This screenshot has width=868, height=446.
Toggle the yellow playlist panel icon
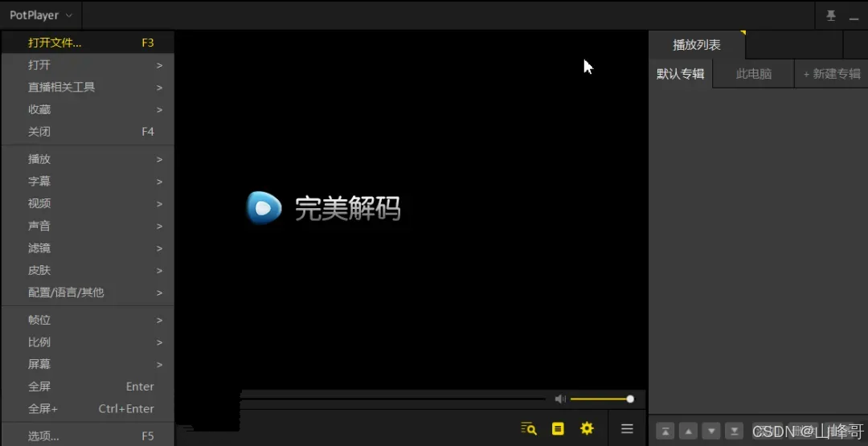pos(558,428)
